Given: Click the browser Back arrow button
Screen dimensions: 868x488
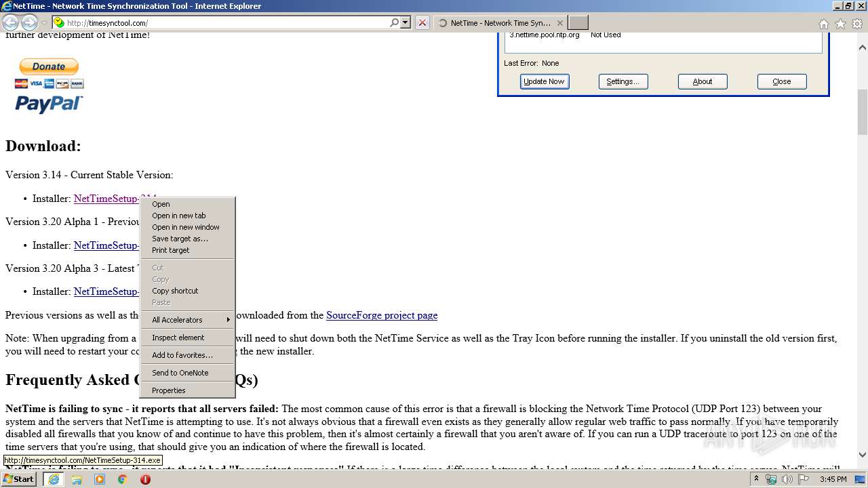Looking at the screenshot, I should (11, 23).
